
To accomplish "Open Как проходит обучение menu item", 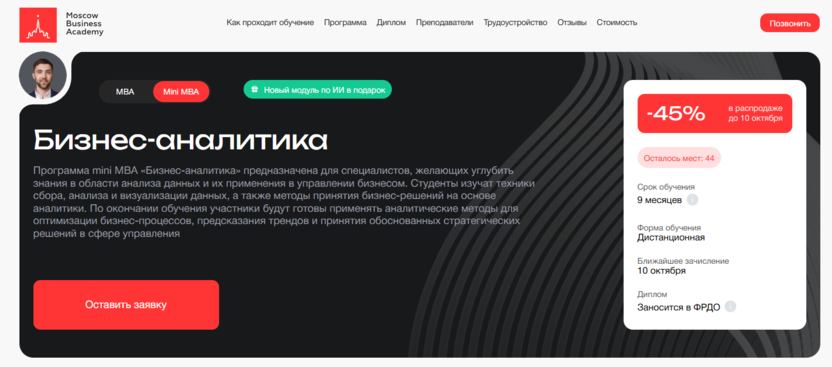I will [270, 22].
